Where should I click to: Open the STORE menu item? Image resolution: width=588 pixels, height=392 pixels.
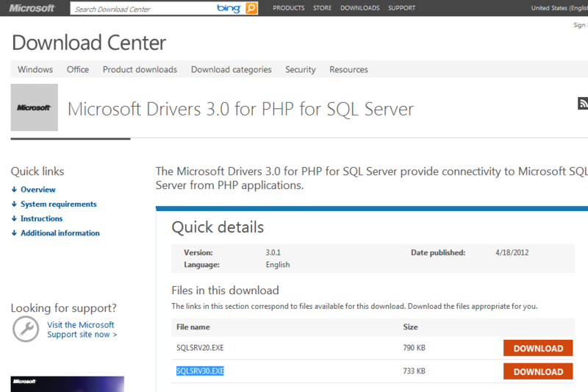coord(322,8)
